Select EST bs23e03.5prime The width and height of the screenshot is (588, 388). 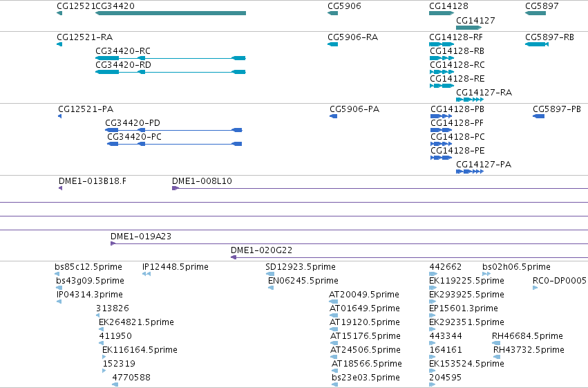[x=335, y=385]
